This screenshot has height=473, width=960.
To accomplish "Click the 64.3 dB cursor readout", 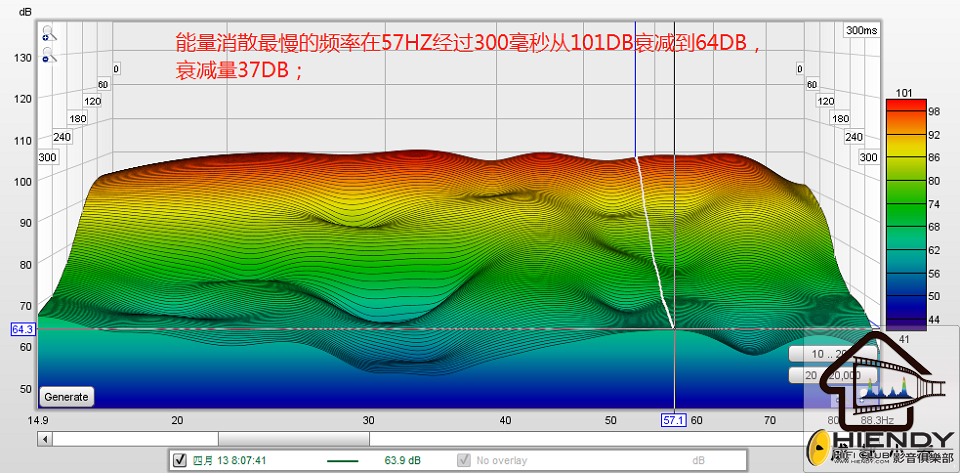I will (23, 329).
